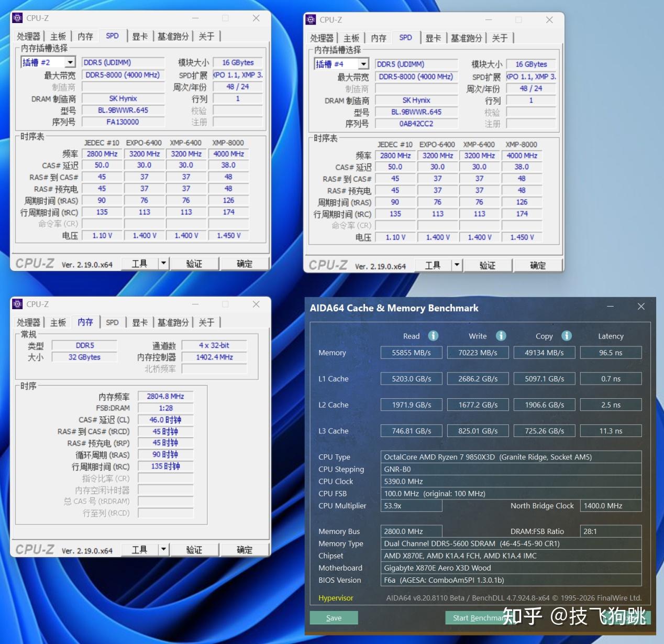
Task: Click CPU-Z app icon in slot #4 window
Action: [x=311, y=19]
